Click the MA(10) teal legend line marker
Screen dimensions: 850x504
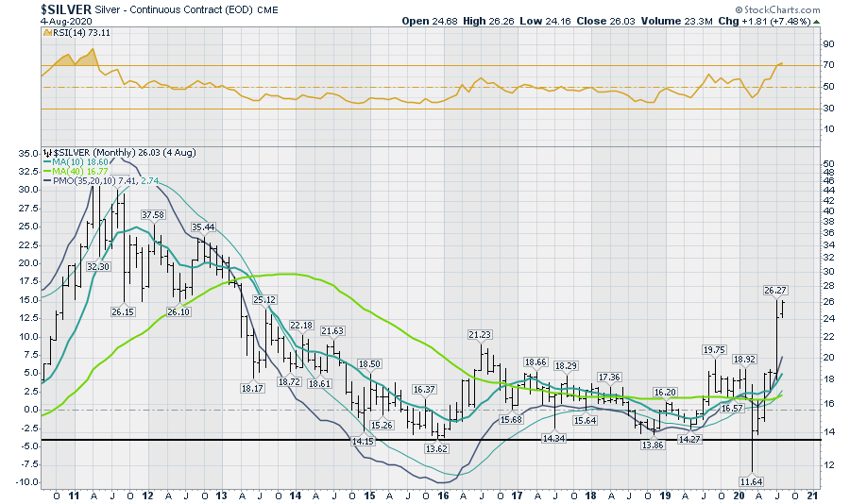[x=48, y=162]
